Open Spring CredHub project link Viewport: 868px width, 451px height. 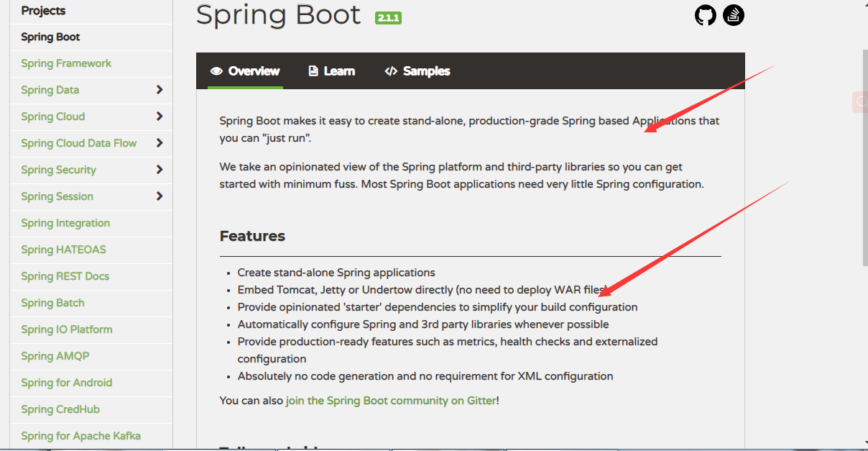tap(60, 409)
